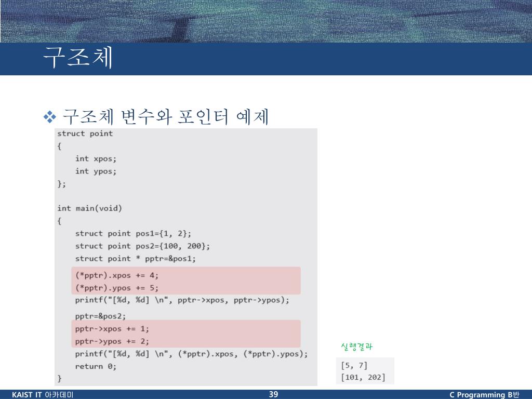Click 'struct point pos1={1, 2};'
This screenshot has height=399, width=532.
pyautogui.click(x=133, y=233)
